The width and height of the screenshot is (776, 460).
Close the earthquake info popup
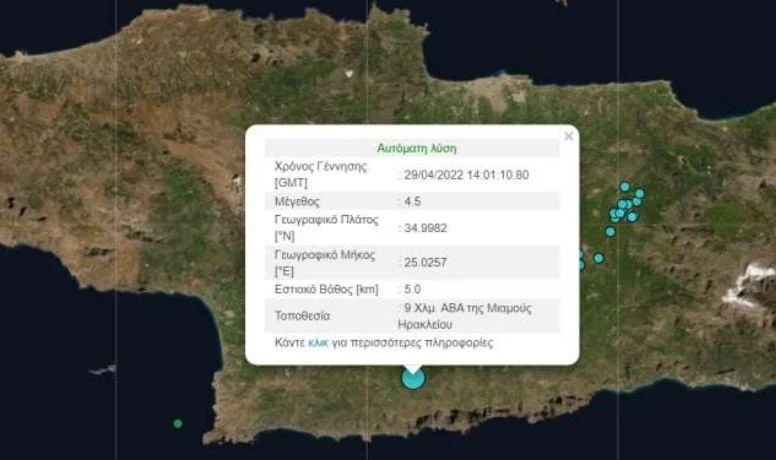pos(568,136)
